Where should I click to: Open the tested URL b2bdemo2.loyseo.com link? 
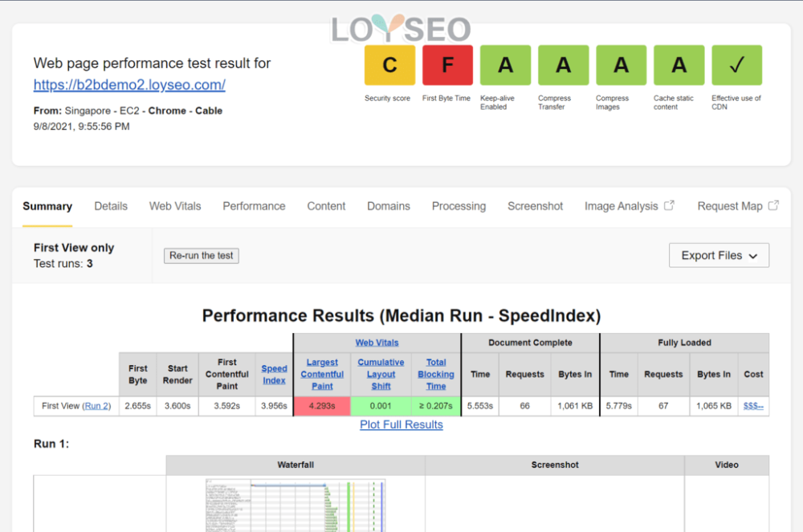[129, 84]
